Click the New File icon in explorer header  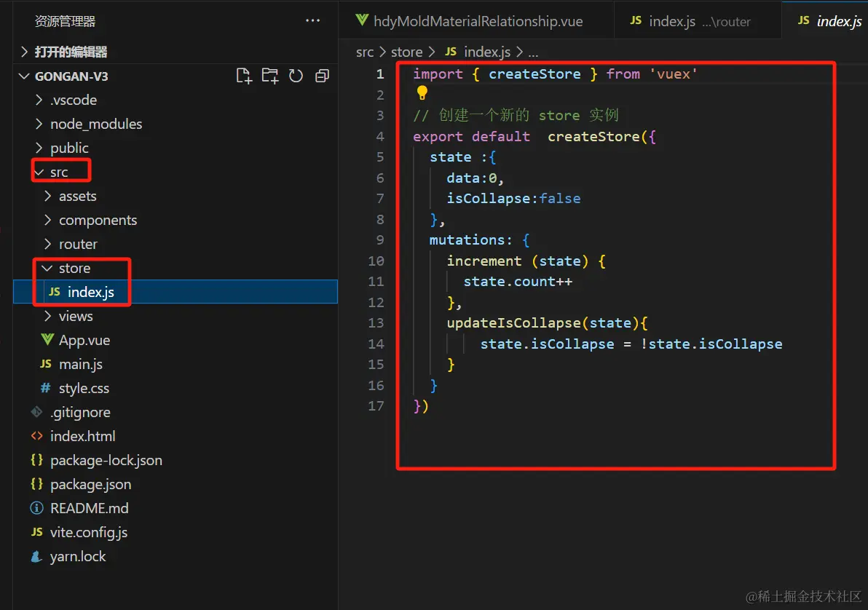pos(243,76)
